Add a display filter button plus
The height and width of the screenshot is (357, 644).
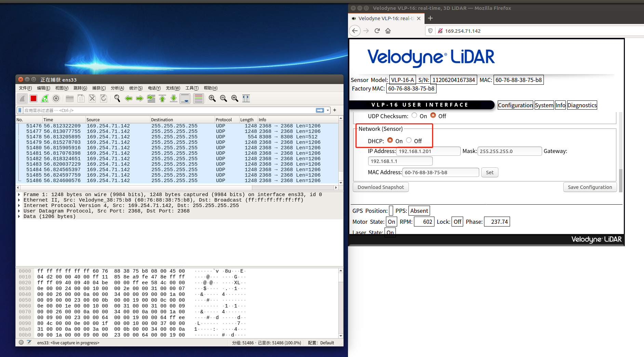pyautogui.click(x=335, y=110)
